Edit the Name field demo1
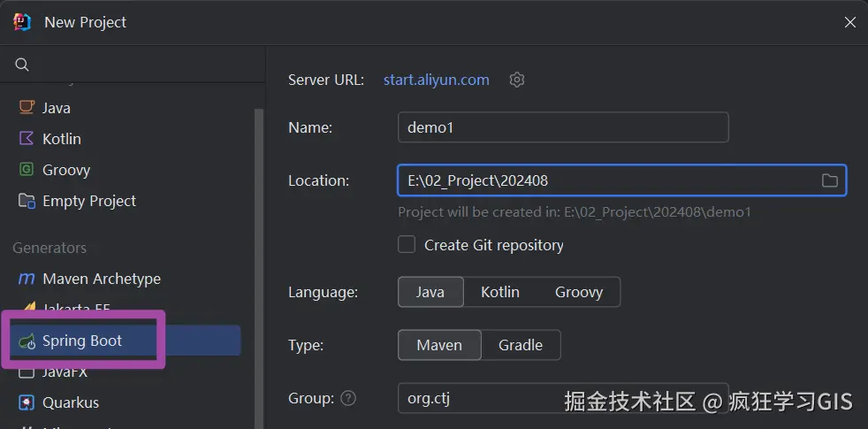 [x=563, y=127]
